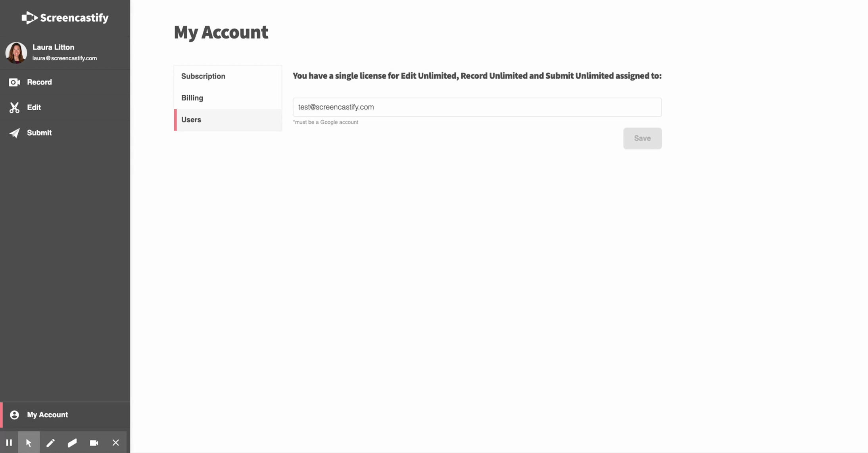Click the Submit icon in sidebar

(x=14, y=132)
